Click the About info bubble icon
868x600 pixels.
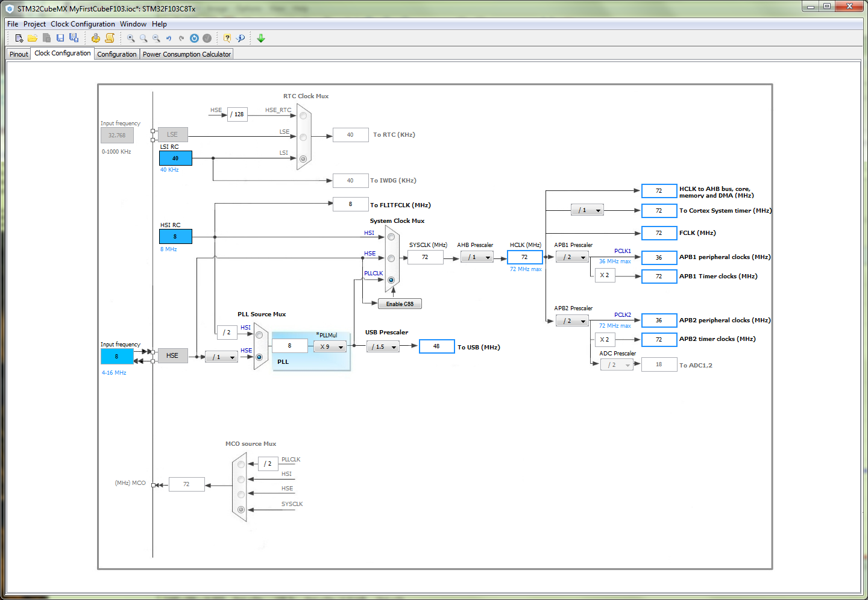(x=241, y=38)
